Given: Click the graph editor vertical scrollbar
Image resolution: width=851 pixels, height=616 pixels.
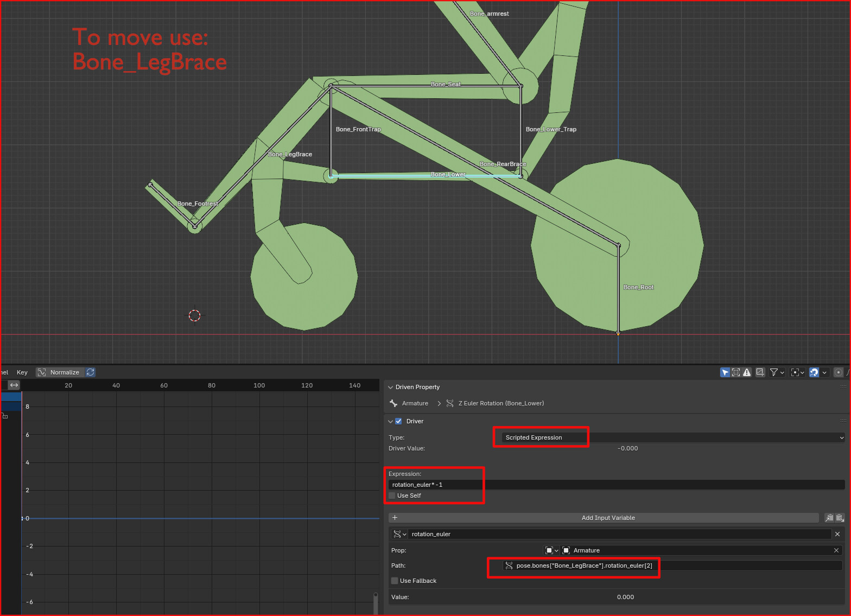Looking at the screenshot, I should pos(375,602).
